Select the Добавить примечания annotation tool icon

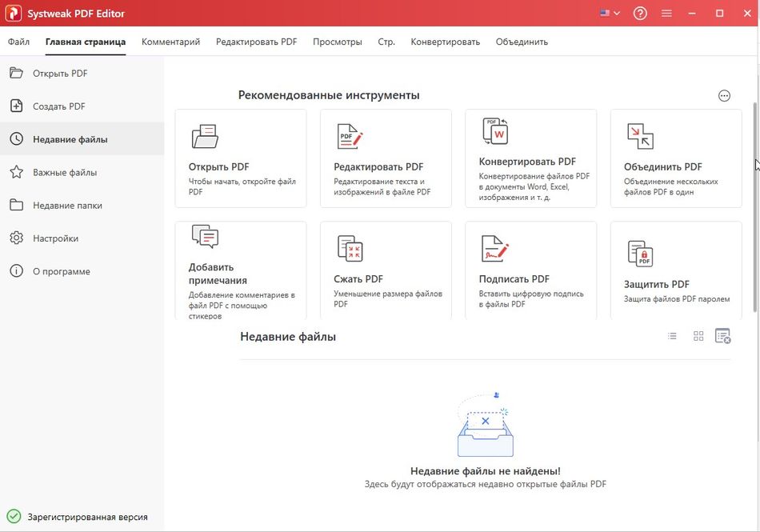coord(205,236)
